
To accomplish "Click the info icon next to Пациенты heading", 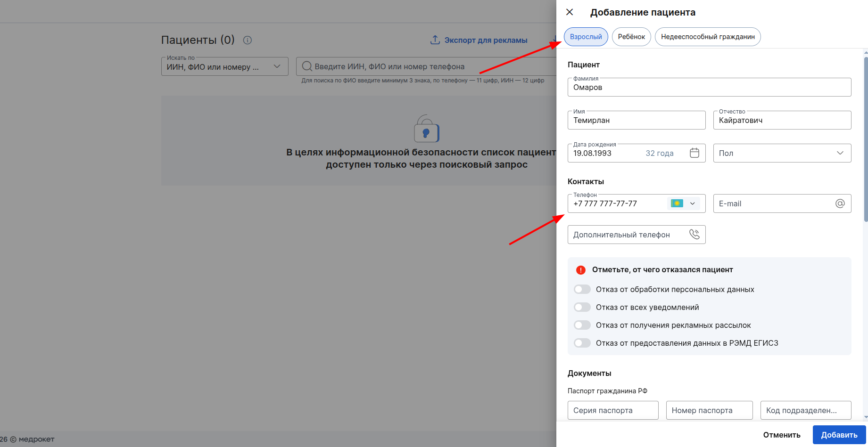I will pos(247,40).
